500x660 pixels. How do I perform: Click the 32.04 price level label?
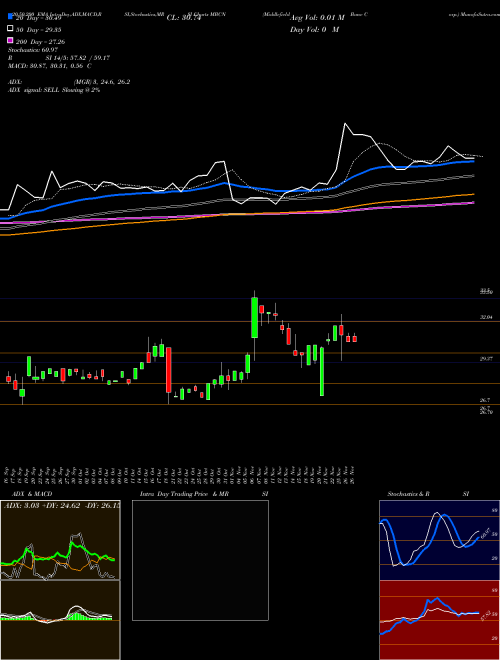click(x=486, y=317)
